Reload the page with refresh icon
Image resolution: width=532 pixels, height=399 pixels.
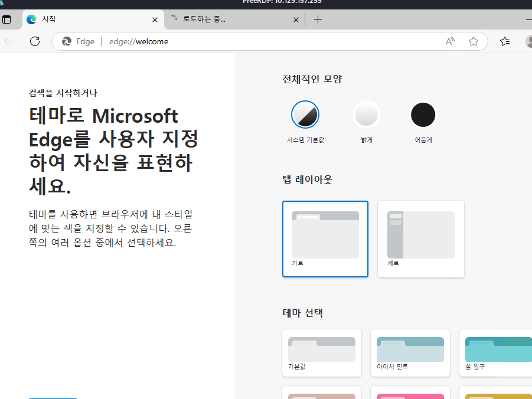[x=35, y=41]
